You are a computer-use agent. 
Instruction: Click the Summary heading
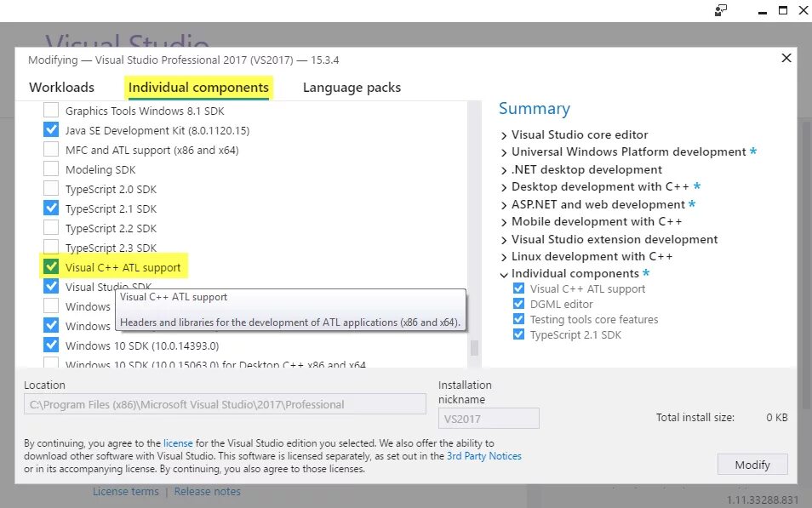[534, 109]
